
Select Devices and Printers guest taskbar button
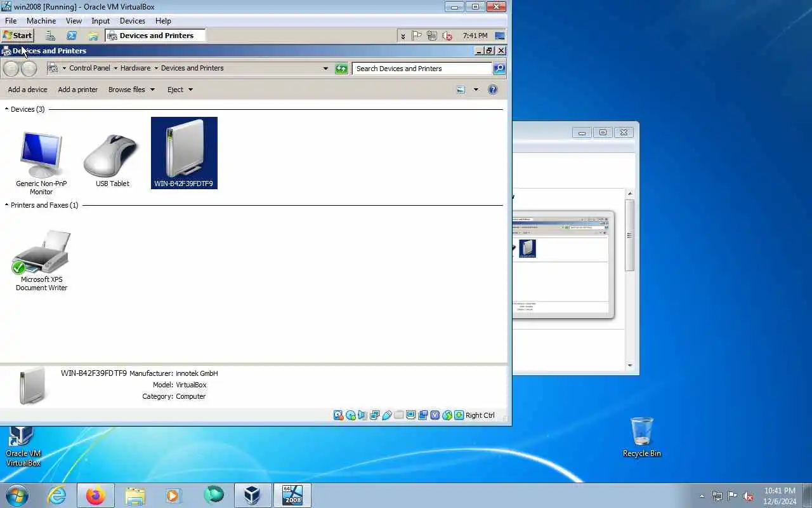pos(155,36)
